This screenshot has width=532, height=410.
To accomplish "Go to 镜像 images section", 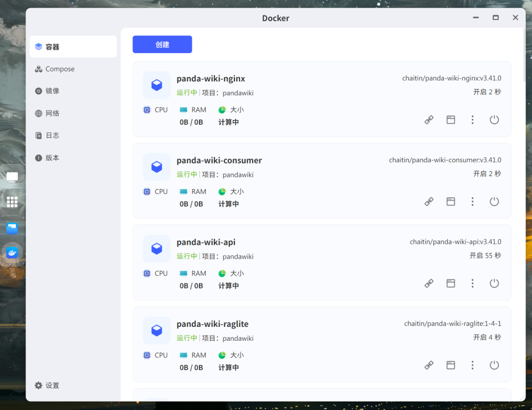I will (x=73, y=91).
